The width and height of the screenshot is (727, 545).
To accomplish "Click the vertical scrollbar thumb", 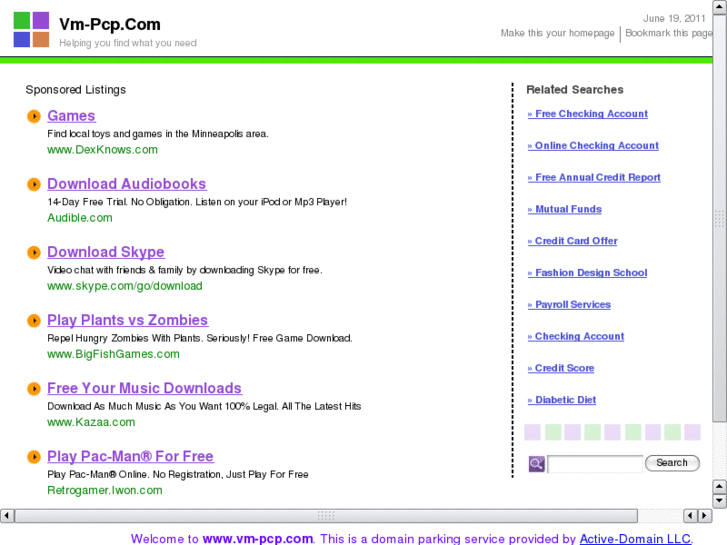I will 720,218.
